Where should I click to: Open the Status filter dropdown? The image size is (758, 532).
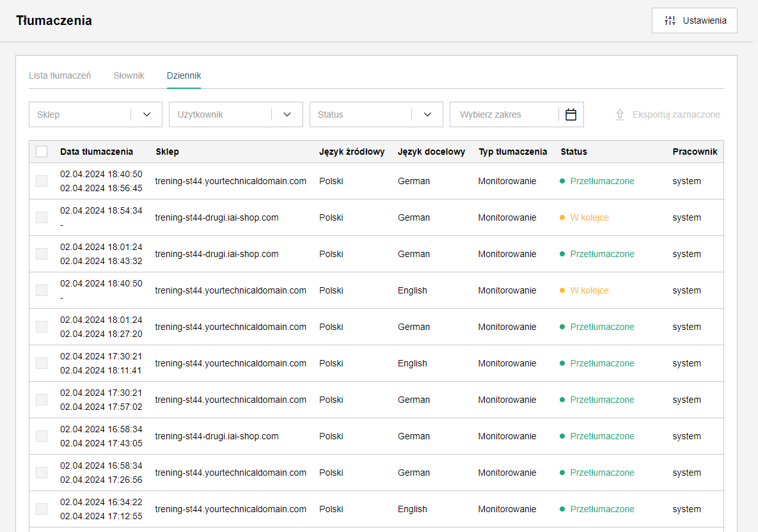[x=376, y=114]
